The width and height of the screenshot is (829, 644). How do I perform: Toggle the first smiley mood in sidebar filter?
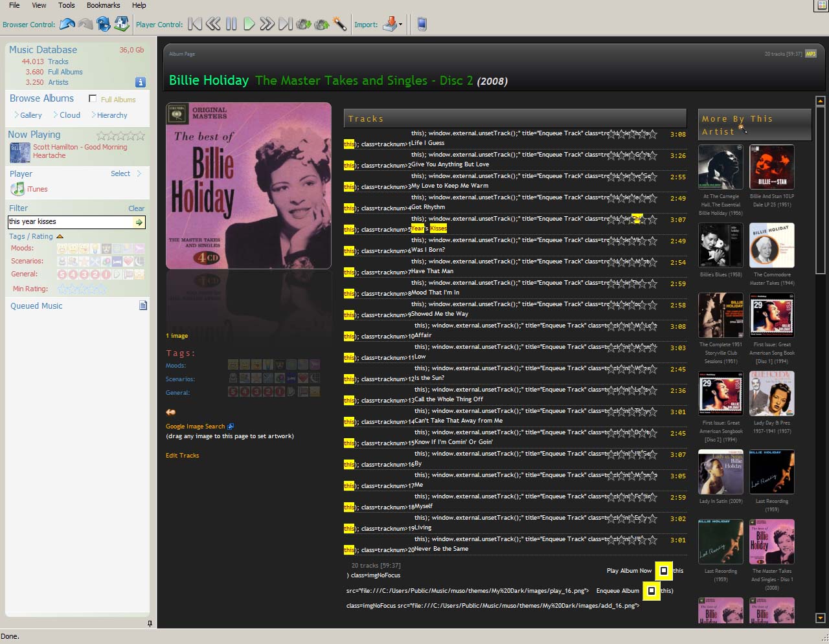pos(62,249)
